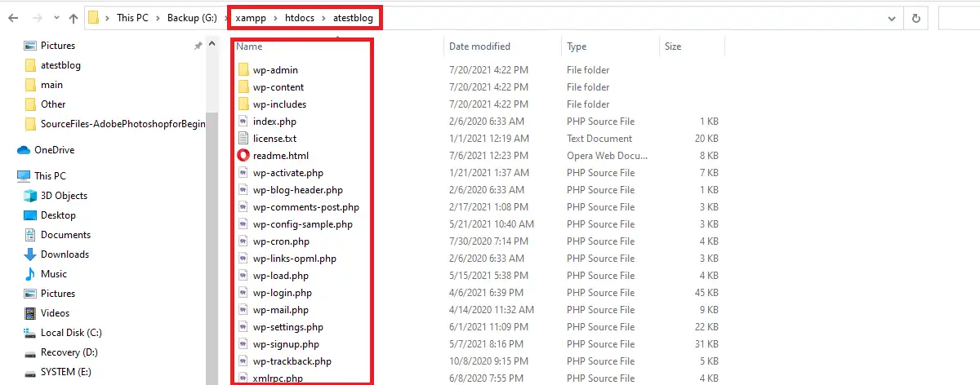
Task: Select index.php file icon
Action: (243, 122)
